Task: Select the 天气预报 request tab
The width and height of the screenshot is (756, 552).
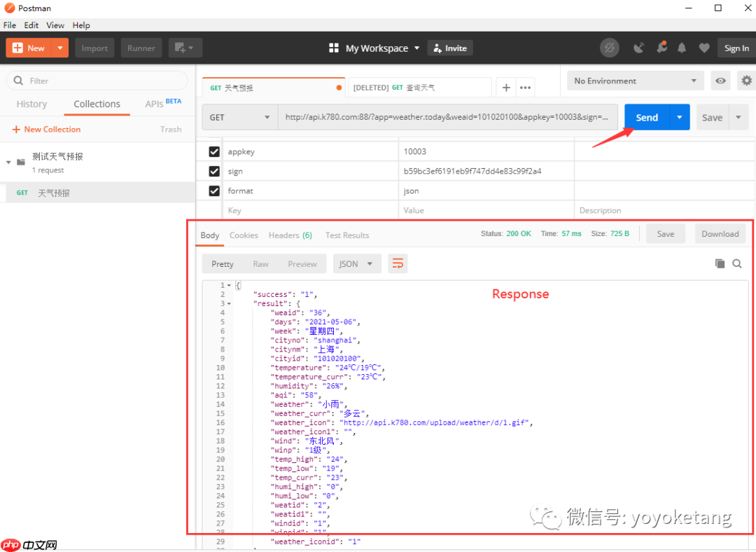Action: (274, 88)
